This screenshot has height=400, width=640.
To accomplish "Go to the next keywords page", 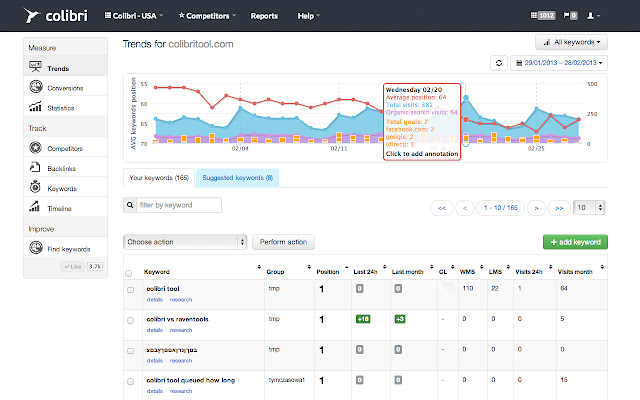I will click(x=536, y=208).
